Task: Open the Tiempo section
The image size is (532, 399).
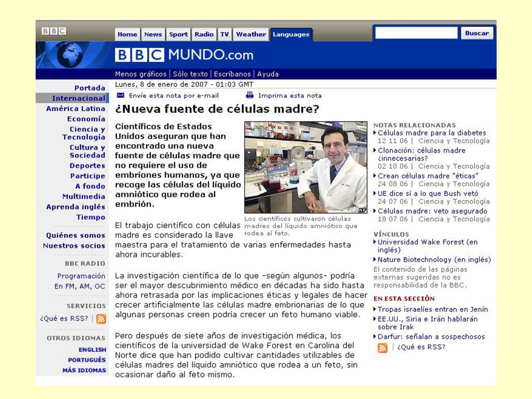Action: pyautogui.click(x=90, y=217)
